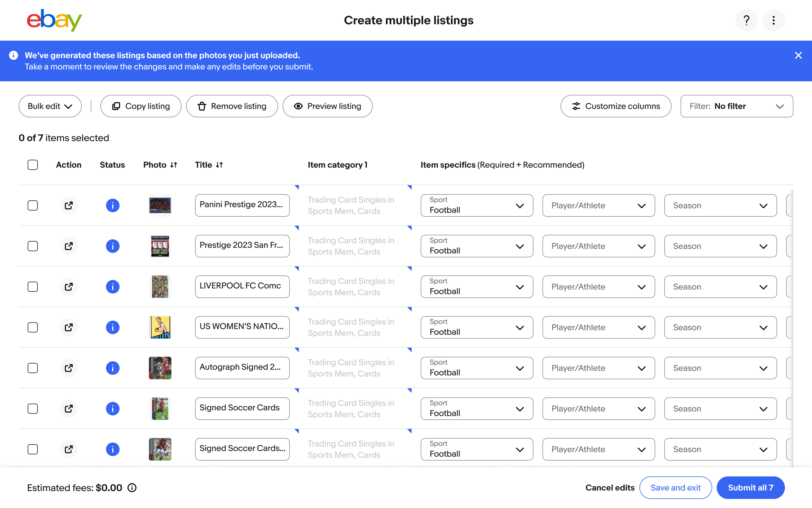This screenshot has width=812, height=508.
Task: Click the eBay logo
Action: click(54, 20)
